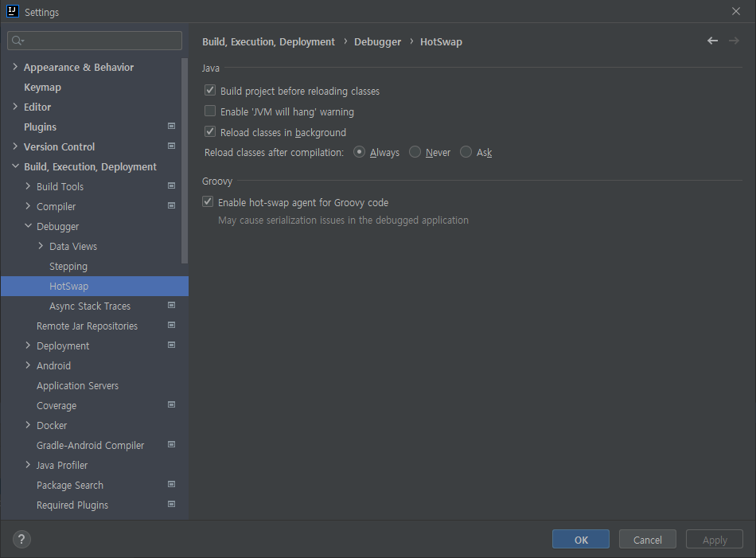Screen dimensions: 756x558
Task: Expand the Version Control chevron
Action: 15,146
